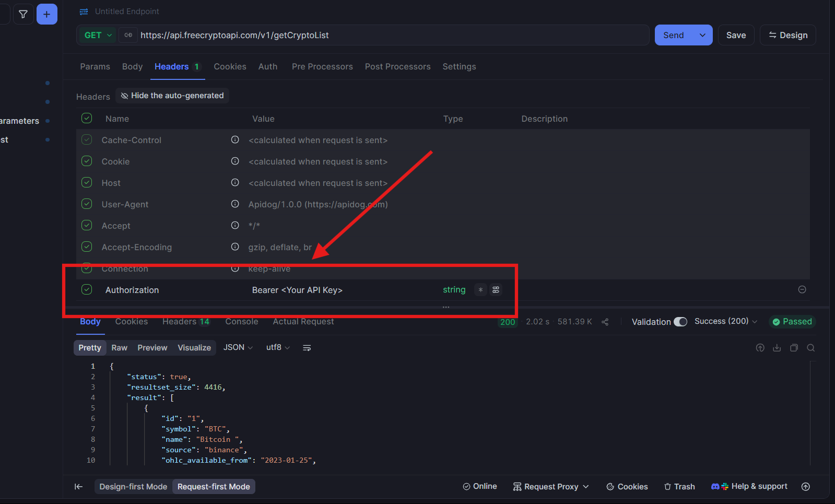
Task: Collapse the sidebar with arrow icon
Action: [79, 487]
